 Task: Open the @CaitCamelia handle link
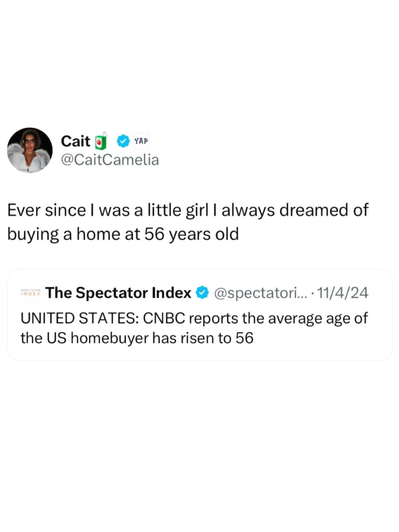point(110,160)
